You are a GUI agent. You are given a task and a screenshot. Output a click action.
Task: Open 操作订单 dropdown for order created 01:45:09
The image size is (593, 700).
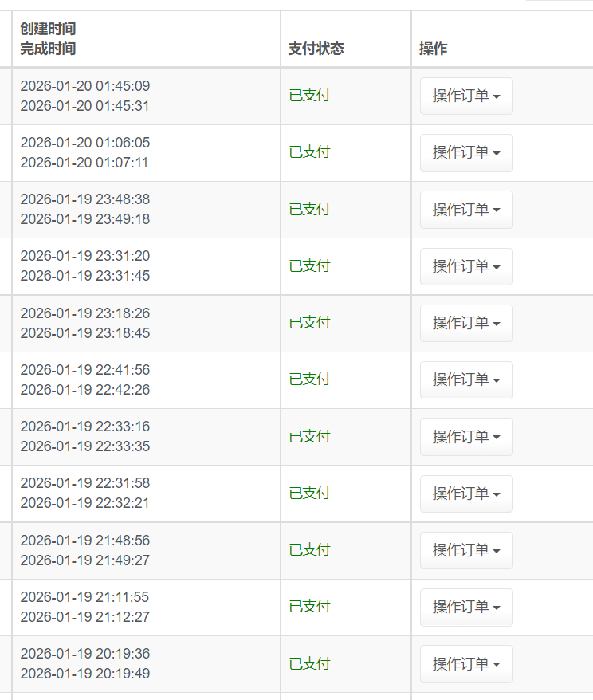tap(466, 96)
